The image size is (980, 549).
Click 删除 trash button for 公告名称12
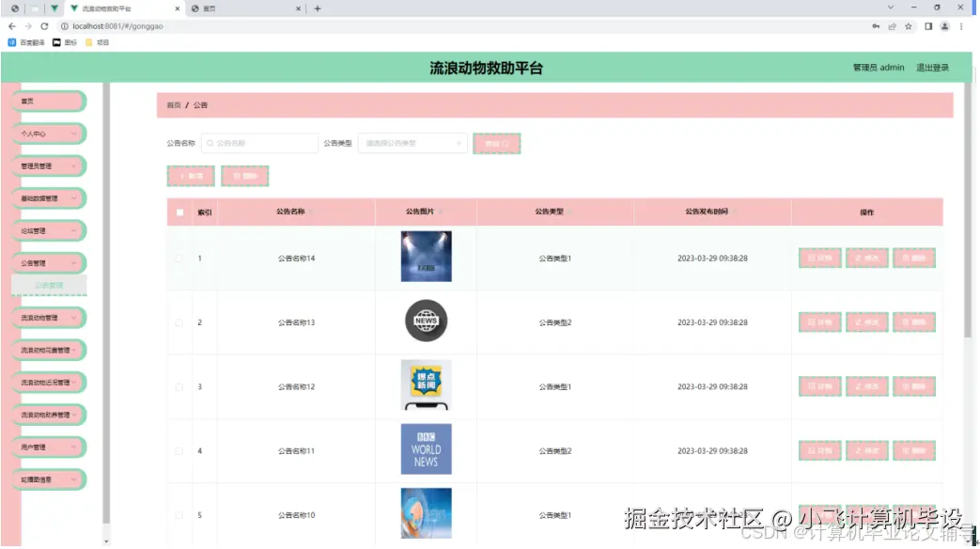(913, 386)
